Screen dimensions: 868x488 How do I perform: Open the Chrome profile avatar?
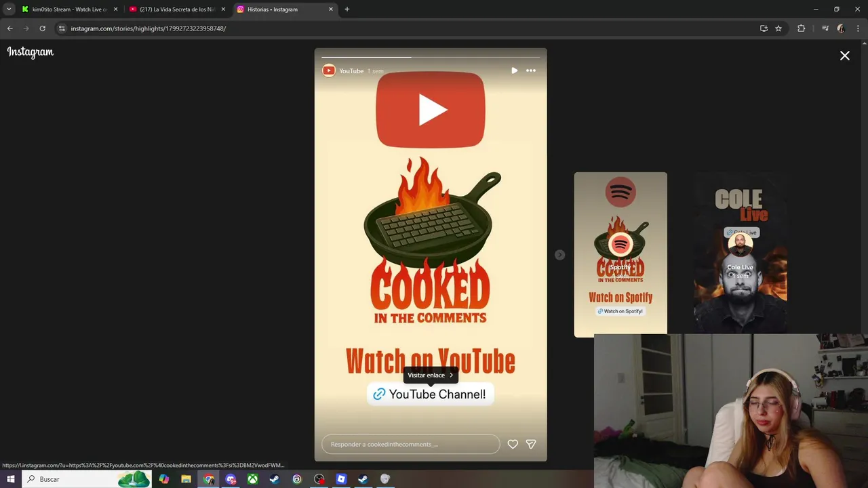coord(841,28)
